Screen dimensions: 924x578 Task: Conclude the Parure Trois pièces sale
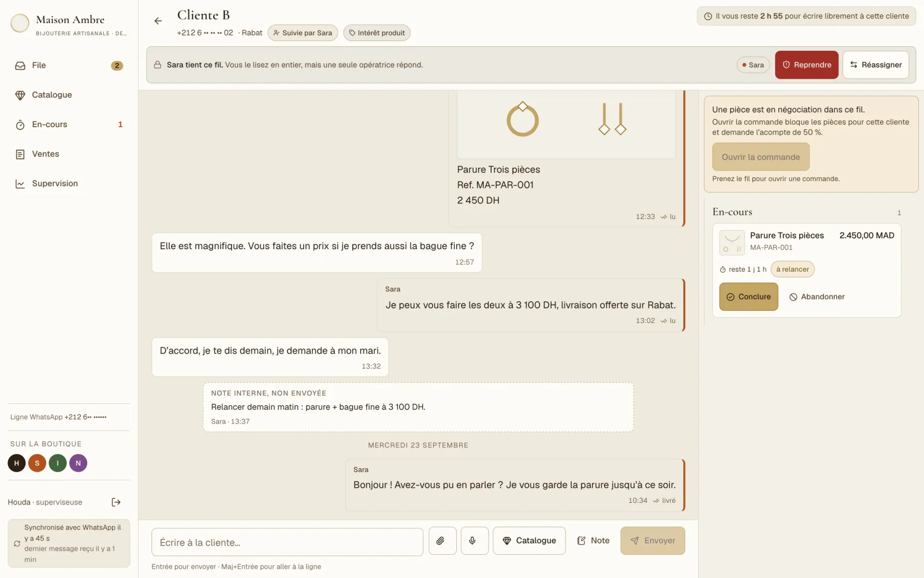point(748,297)
